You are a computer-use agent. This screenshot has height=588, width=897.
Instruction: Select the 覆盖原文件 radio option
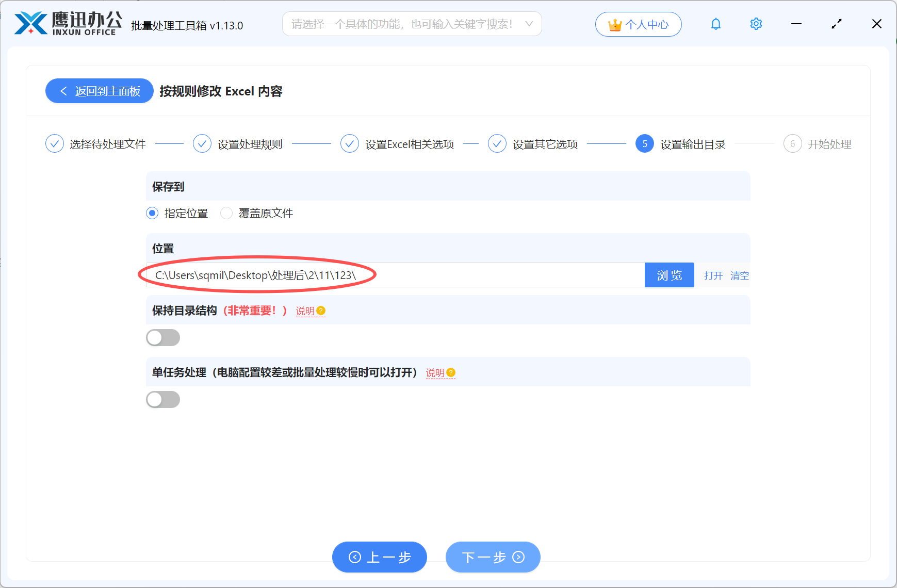click(x=226, y=213)
